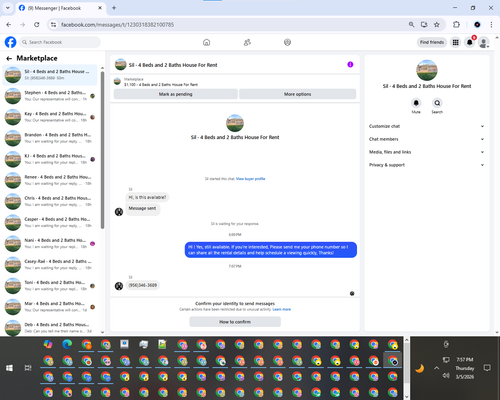Expand the Chat members section
This screenshot has height=400, width=500.
(426, 139)
